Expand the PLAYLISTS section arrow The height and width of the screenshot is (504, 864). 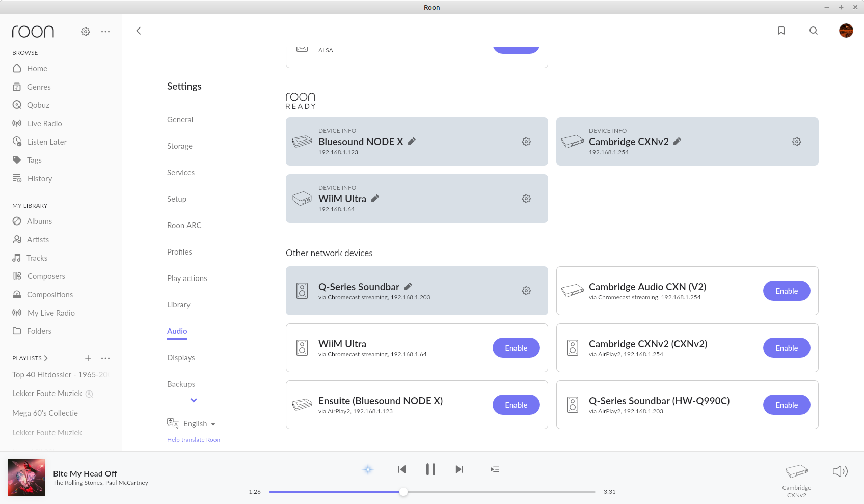[46, 358]
